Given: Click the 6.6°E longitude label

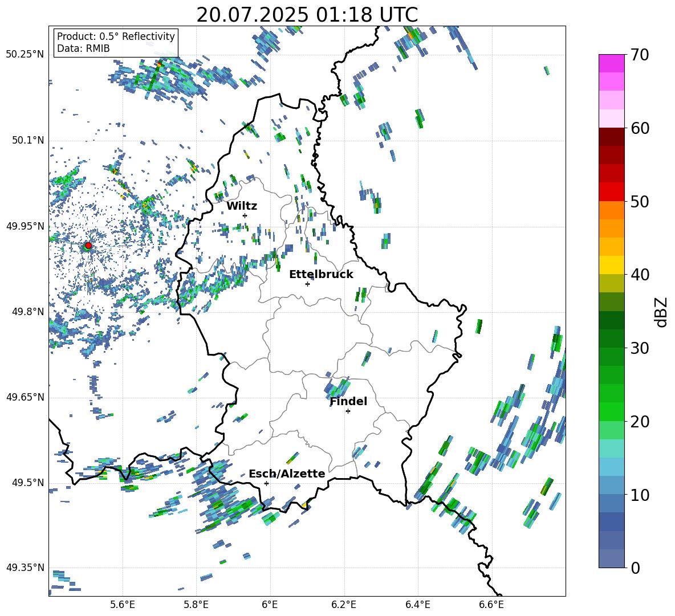Looking at the screenshot, I should pos(491,605).
